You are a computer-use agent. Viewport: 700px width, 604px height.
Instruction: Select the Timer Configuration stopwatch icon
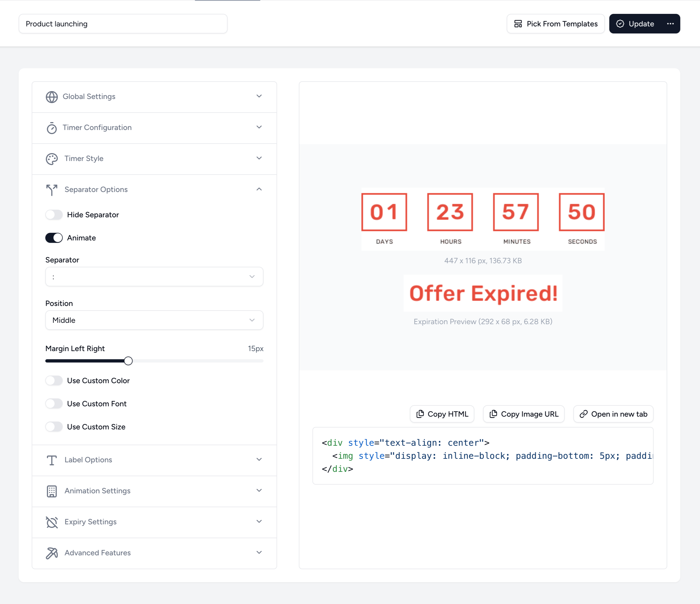51,128
